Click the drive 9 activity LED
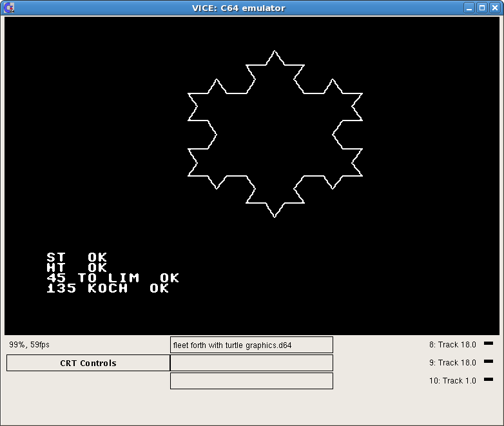The width and height of the screenshot is (504, 426). click(x=488, y=362)
